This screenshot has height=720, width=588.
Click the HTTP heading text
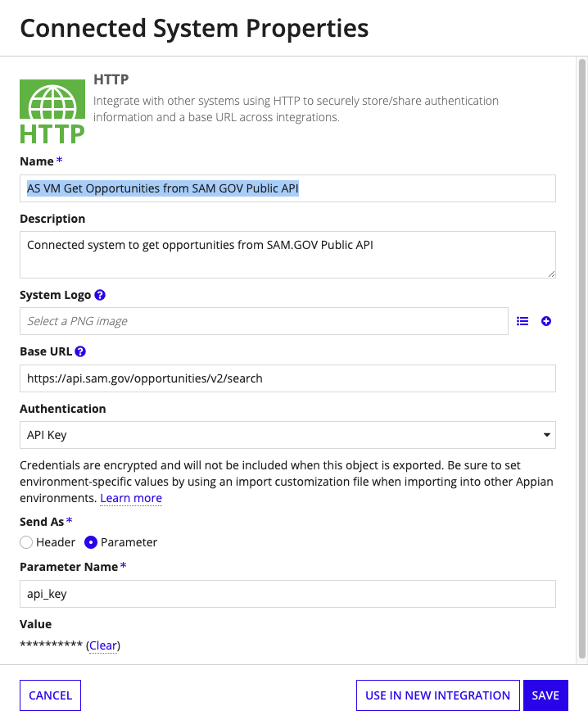click(111, 79)
